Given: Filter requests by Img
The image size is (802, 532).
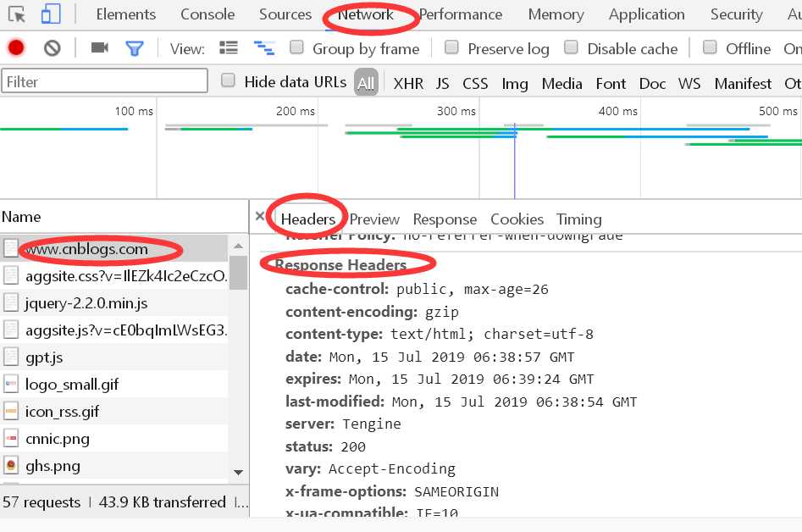Looking at the screenshot, I should 515,83.
